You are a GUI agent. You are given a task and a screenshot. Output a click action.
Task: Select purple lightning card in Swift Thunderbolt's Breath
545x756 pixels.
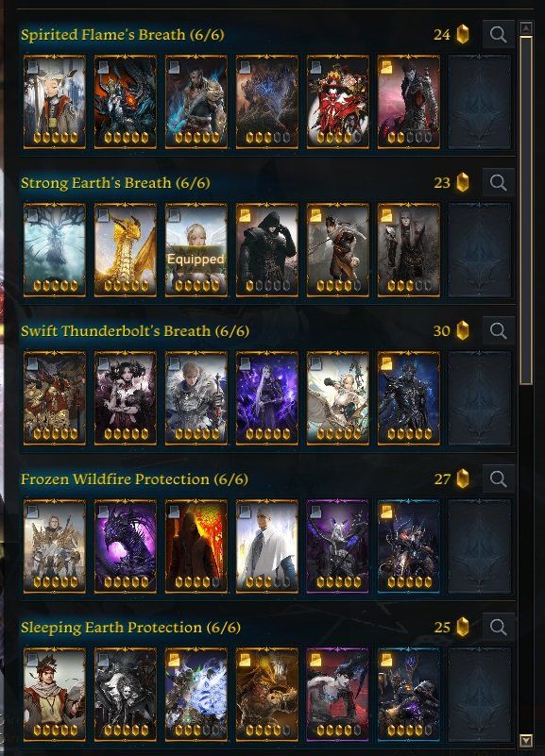(x=266, y=397)
